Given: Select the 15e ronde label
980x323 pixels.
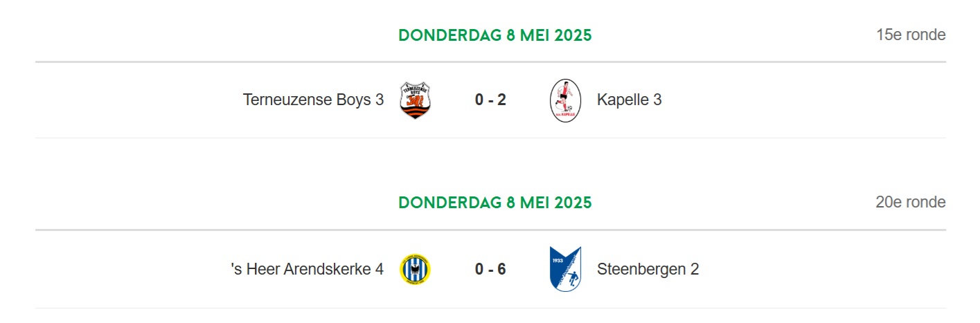Looking at the screenshot, I should 911,35.
